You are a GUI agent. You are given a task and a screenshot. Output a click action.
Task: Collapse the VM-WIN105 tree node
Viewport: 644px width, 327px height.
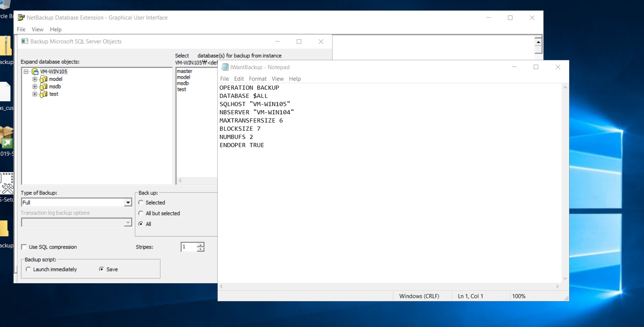click(26, 71)
